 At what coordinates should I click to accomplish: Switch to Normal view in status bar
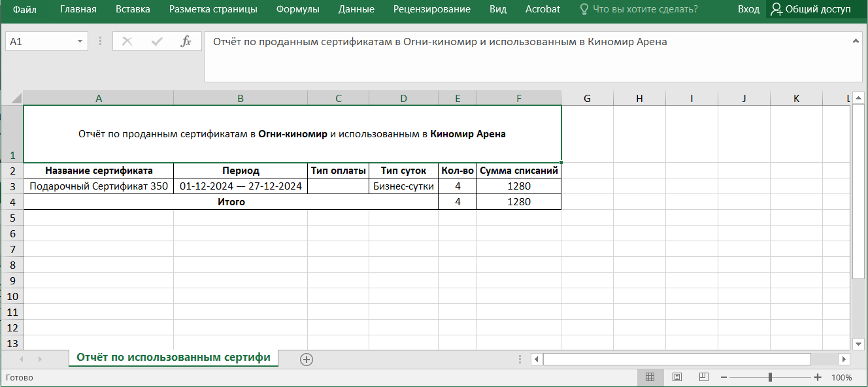point(650,377)
